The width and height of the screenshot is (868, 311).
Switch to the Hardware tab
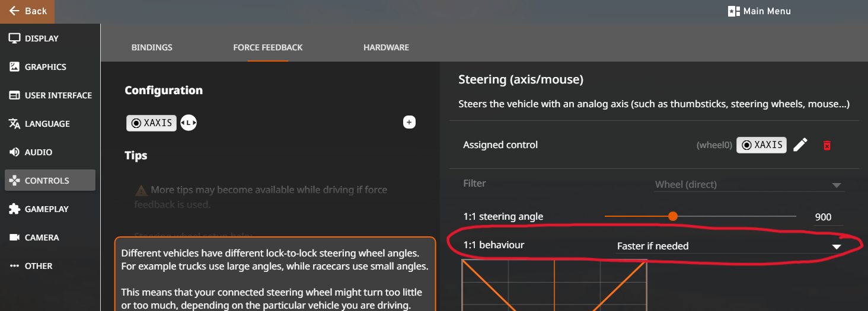point(386,47)
